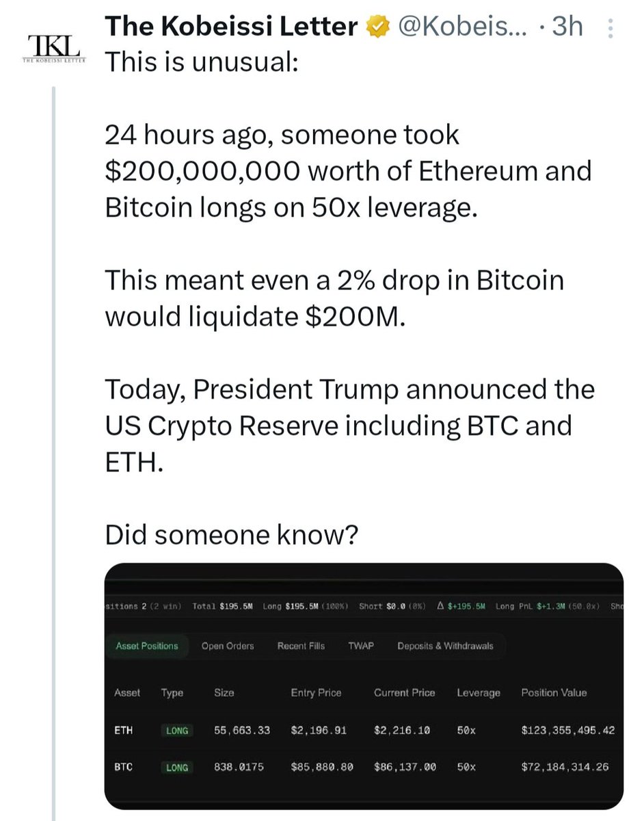The height and width of the screenshot is (821, 644).
Task: Switch to Deposits & Withdrawals tab
Action: (x=445, y=646)
